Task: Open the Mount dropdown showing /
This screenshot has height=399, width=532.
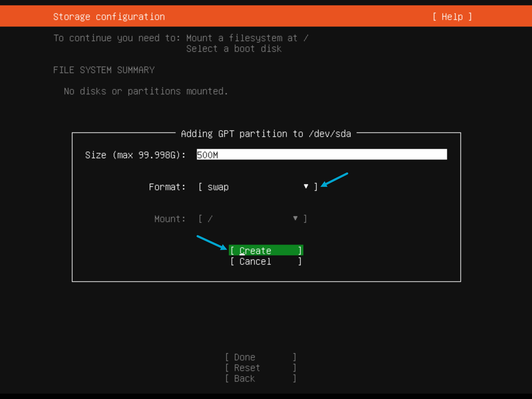Action: click(252, 219)
